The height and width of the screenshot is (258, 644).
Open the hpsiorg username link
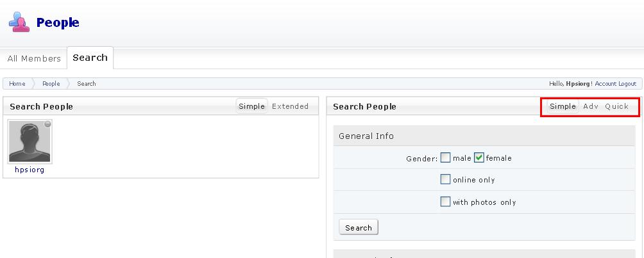(x=30, y=170)
